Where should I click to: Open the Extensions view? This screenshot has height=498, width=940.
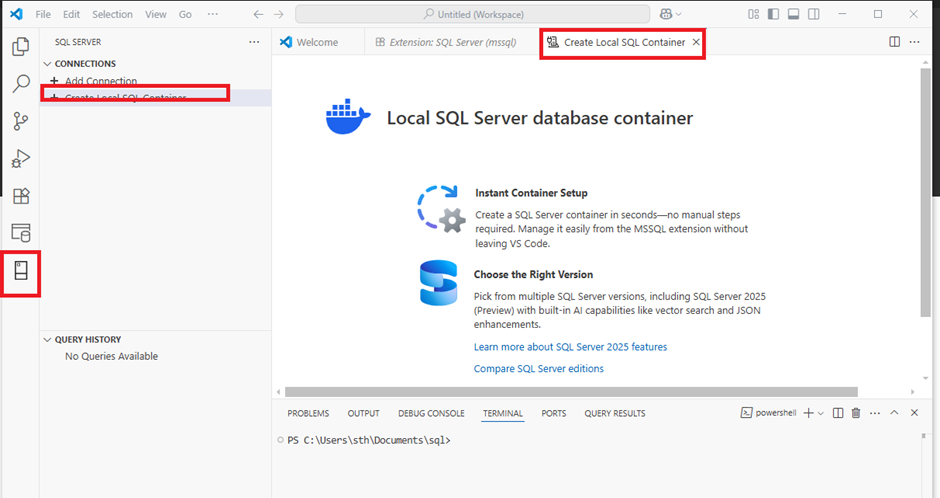pos(21,196)
